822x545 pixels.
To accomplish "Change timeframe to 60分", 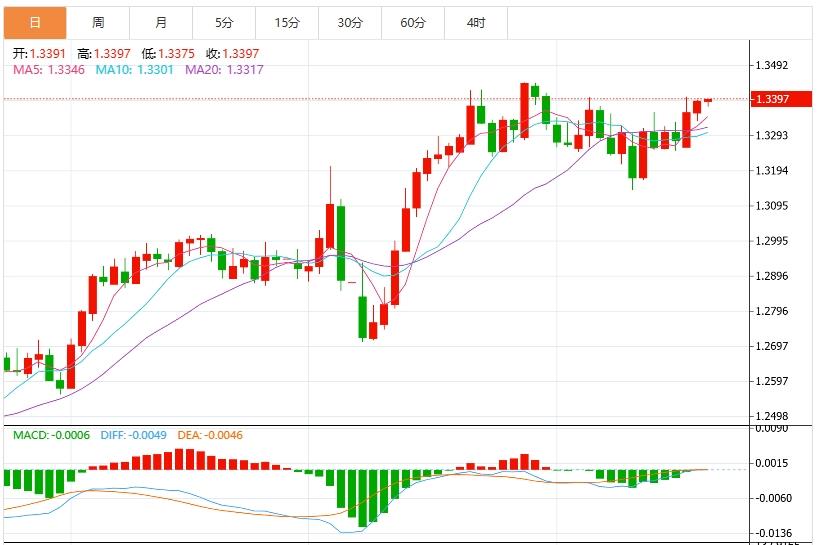I will click(x=413, y=22).
